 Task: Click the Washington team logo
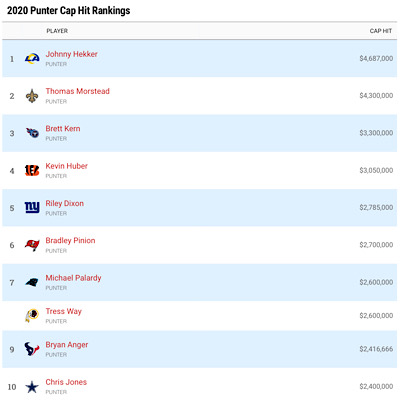(x=32, y=316)
